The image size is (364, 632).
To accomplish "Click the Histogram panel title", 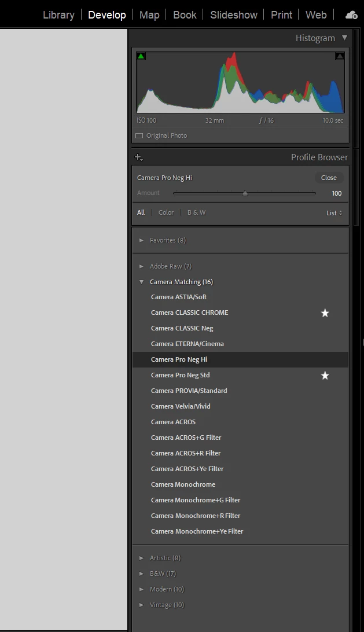I will tap(315, 38).
